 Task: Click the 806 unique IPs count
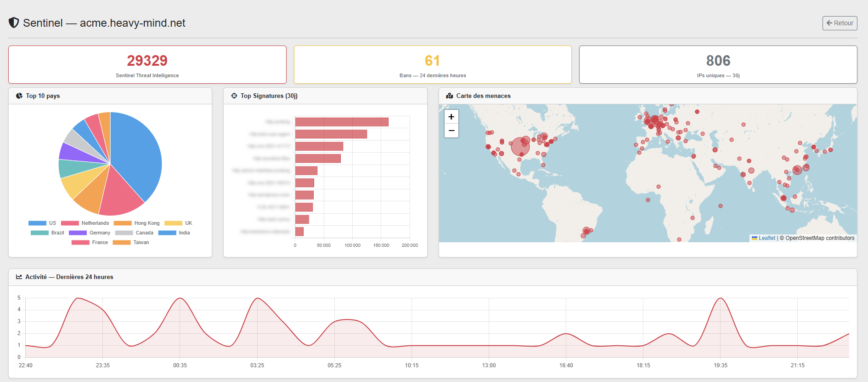718,61
